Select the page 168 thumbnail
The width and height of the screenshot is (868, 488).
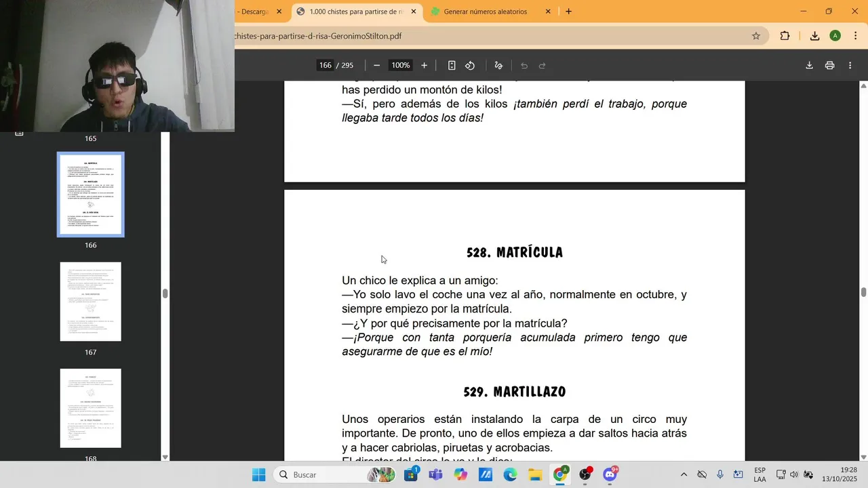pos(90,408)
